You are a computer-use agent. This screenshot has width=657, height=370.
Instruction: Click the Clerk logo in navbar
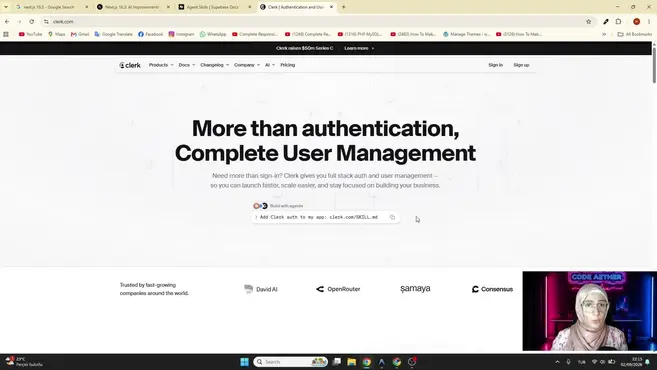click(130, 65)
